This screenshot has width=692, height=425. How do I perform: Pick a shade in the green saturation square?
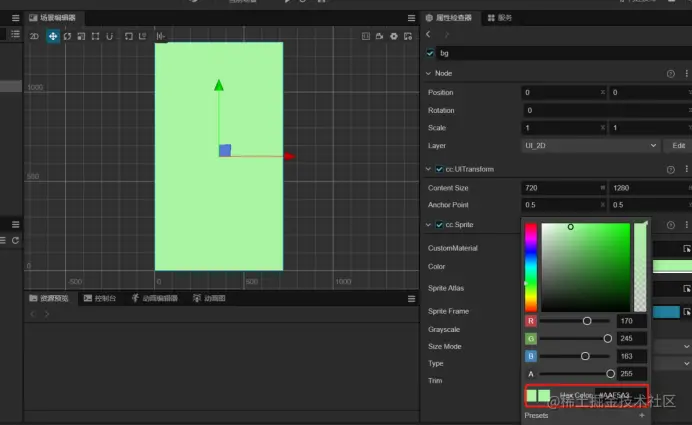pos(586,267)
